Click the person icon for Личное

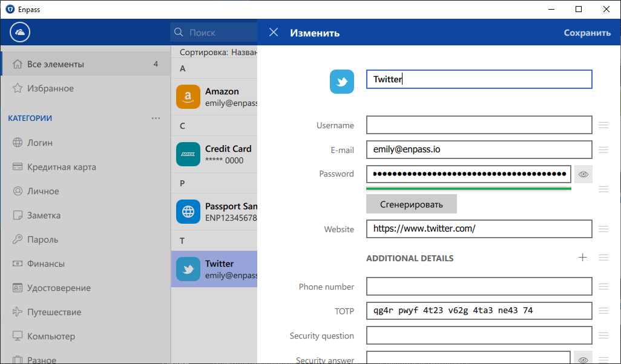(18, 190)
